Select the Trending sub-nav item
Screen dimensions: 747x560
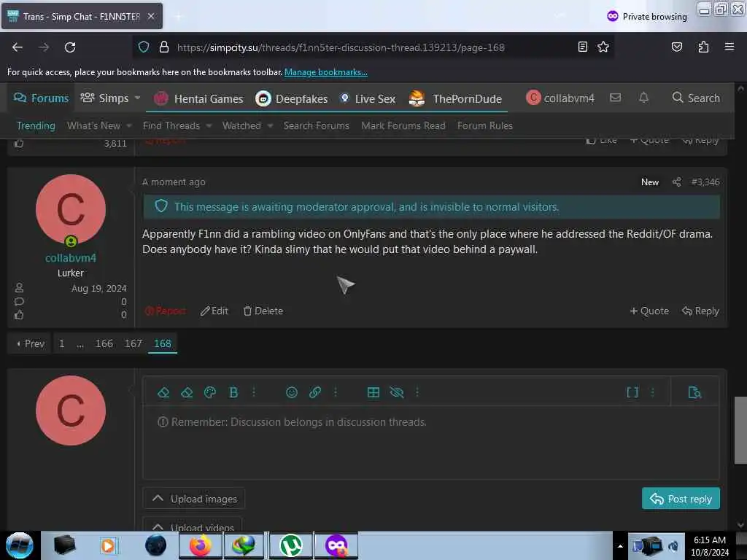36,125
